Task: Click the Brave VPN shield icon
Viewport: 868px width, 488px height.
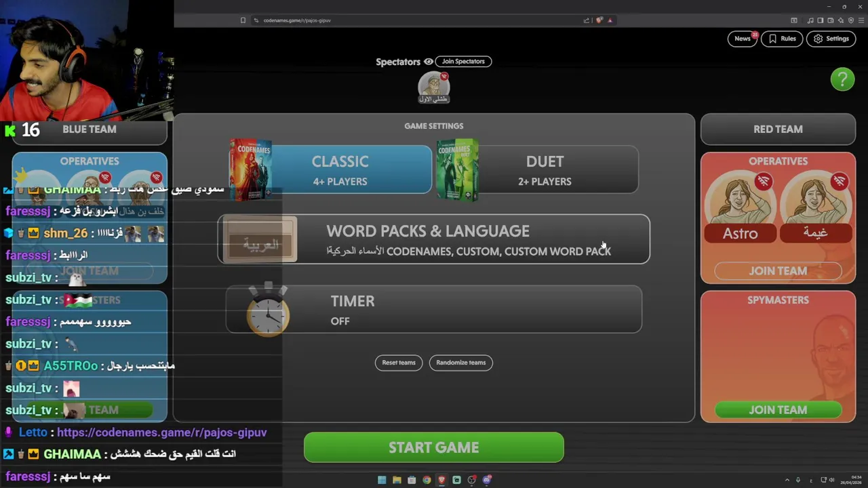Action: [851, 20]
